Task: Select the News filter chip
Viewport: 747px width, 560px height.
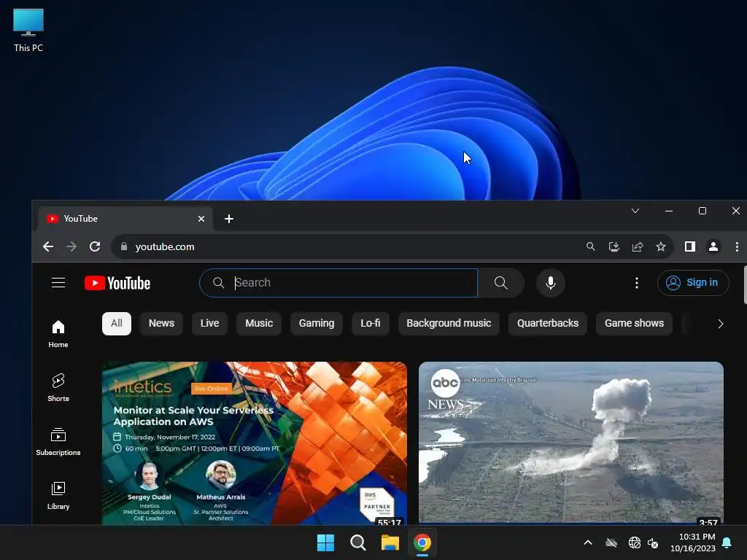Action: pyautogui.click(x=161, y=323)
